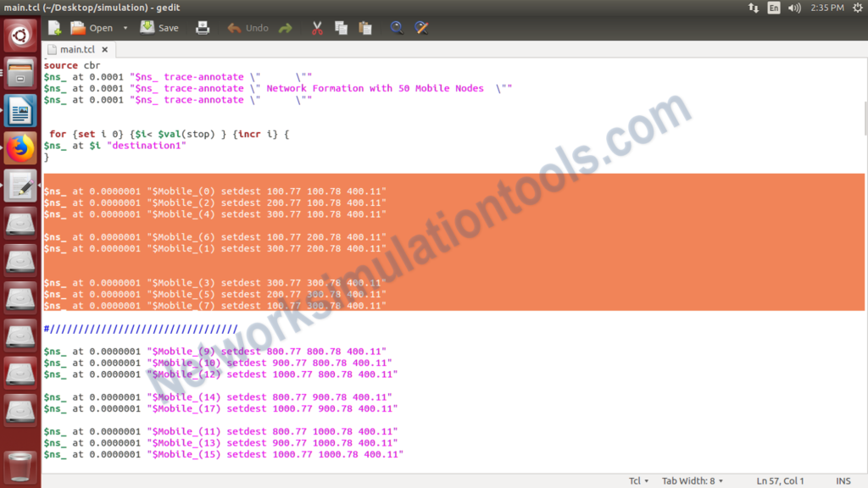868x488 pixels.
Task: Select the main.tcl tab
Action: 76,48
